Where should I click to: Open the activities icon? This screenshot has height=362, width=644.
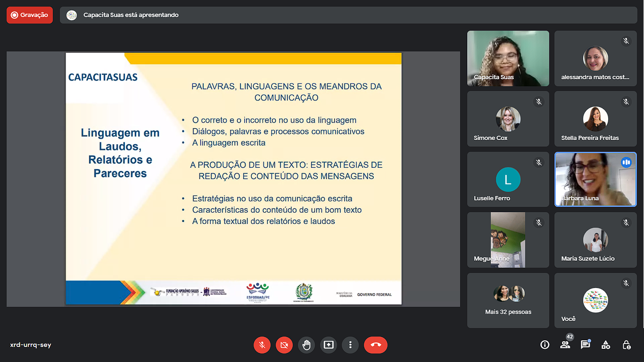coord(606,345)
